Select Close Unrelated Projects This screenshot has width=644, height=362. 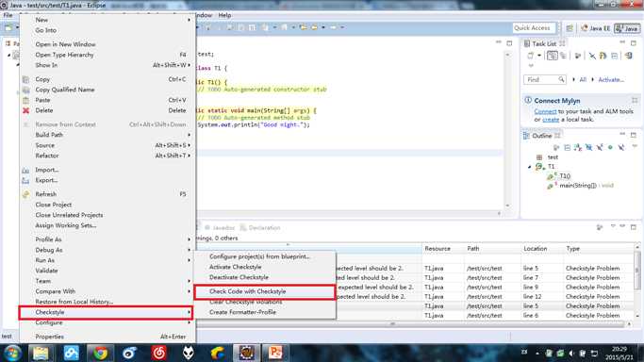[107, 215]
